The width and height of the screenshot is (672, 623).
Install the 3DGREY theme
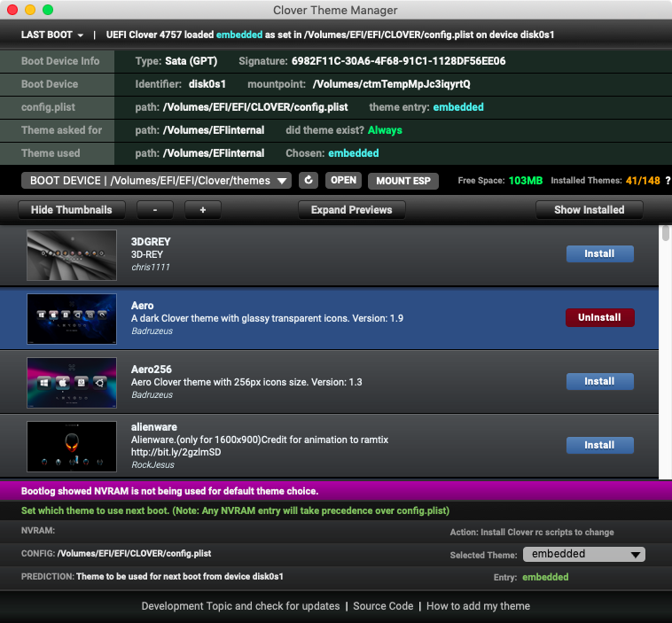600,253
